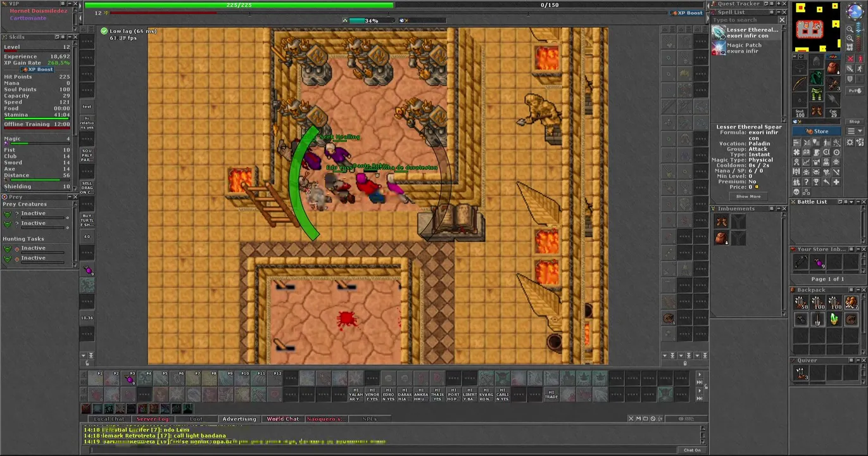The height and width of the screenshot is (456, 868).
Task: Click the armor slot in the inventory
Action: [816, 78]
